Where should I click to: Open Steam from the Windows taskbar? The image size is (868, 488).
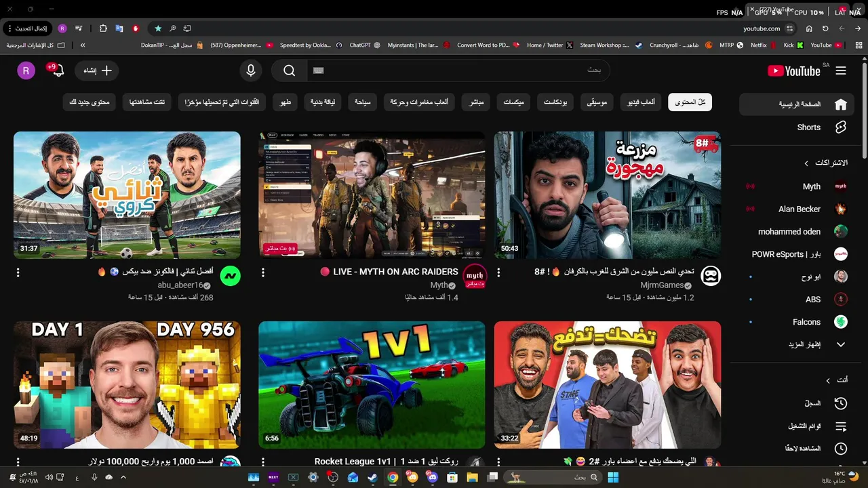click(x=372, y=477)
